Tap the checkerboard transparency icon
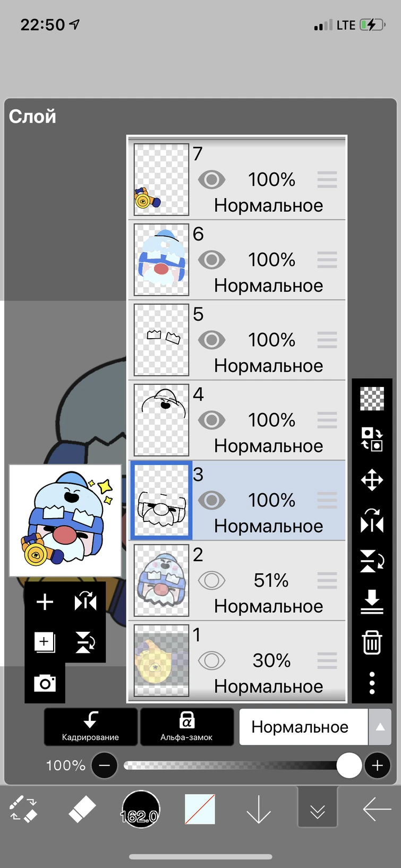Viewport: 401px width, 868px height. pyautogui.click(x=372, y=399)
